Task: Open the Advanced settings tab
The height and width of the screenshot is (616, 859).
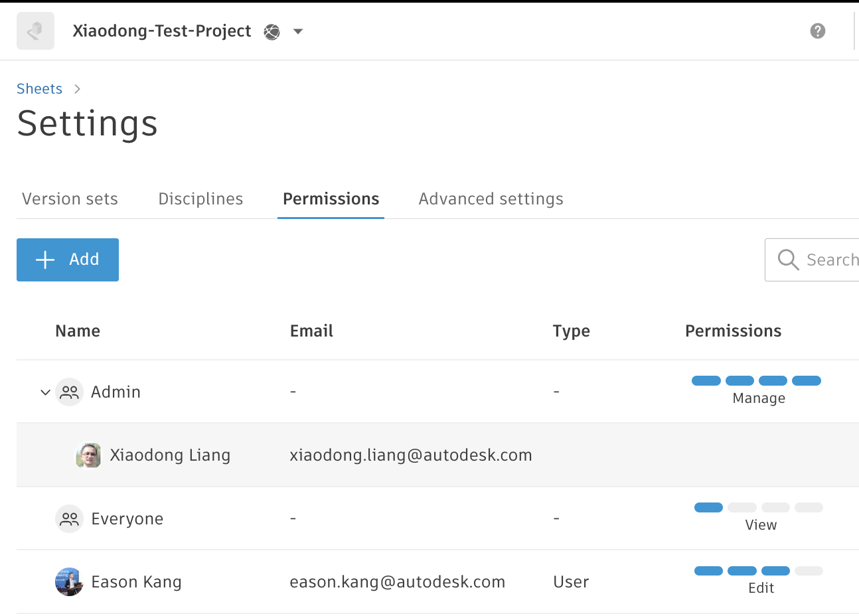Action: [x=491, y=198]
